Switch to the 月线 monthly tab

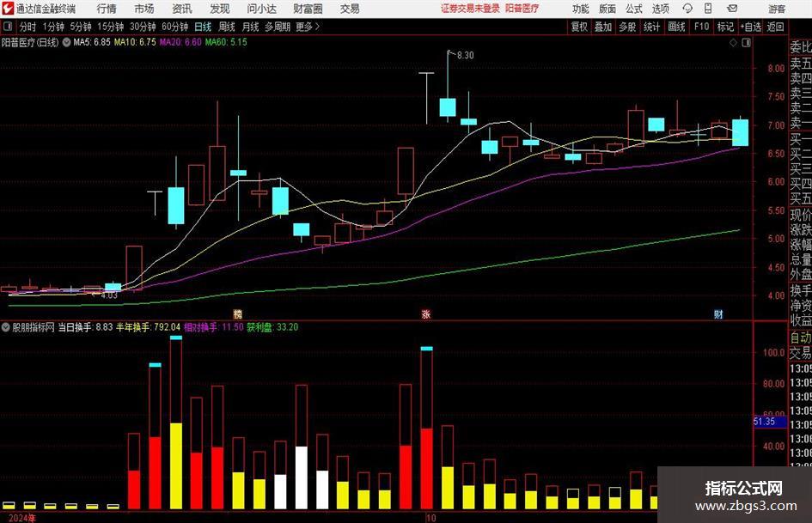250,27
